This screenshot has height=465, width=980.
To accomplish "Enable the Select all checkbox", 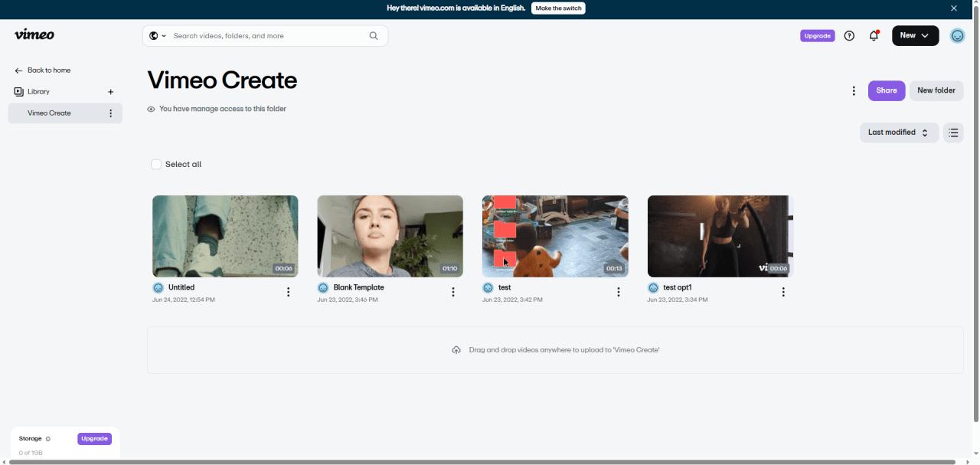I will click(155, 163).
